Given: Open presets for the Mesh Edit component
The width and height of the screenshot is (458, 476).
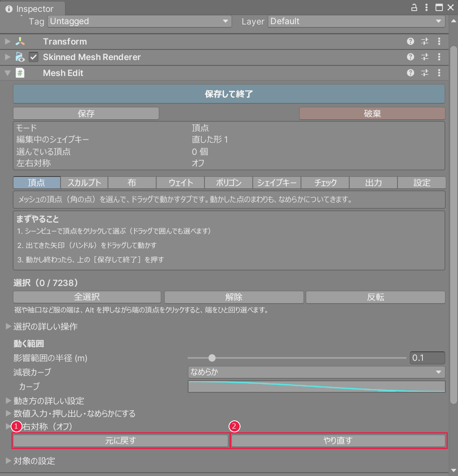Looking at the screenshot, I should [425, 73].
